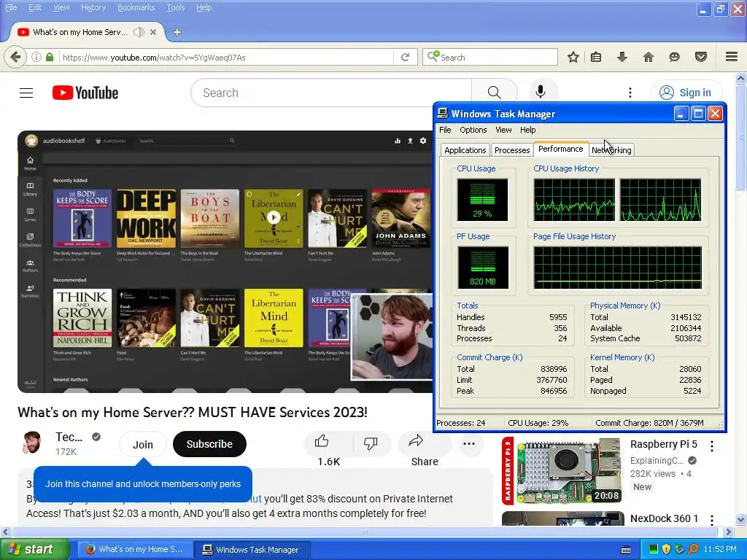Open Firefox Bookmarks menu
This screenshot has height=560, width=747.
(x=136, y=7)
